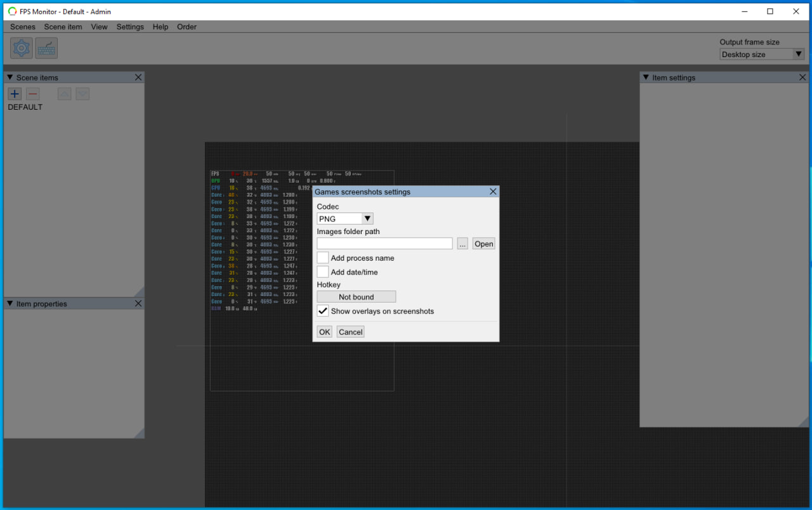The image size is (812, 510).
Task: Click the Images folder path field
Action: coord(384,244)
